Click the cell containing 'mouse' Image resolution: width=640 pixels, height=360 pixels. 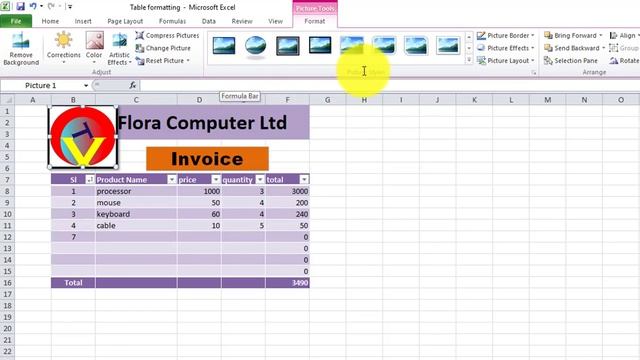tap(136, 202)
